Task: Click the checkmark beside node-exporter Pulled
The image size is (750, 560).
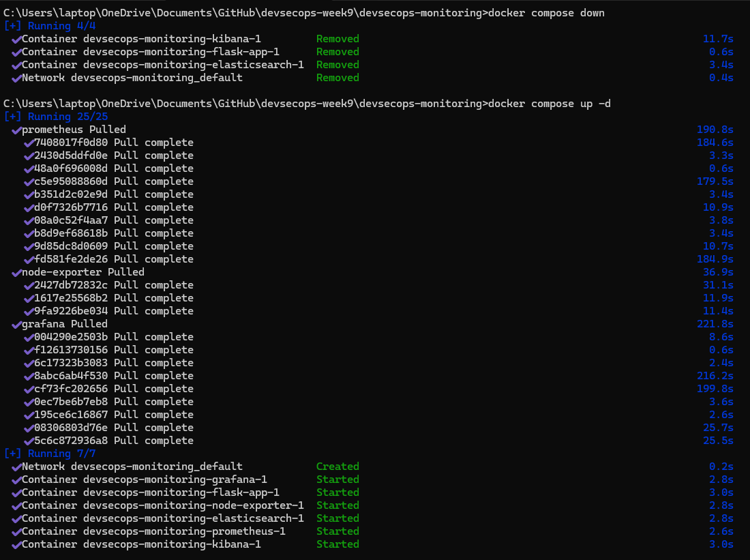Action: 16,272
